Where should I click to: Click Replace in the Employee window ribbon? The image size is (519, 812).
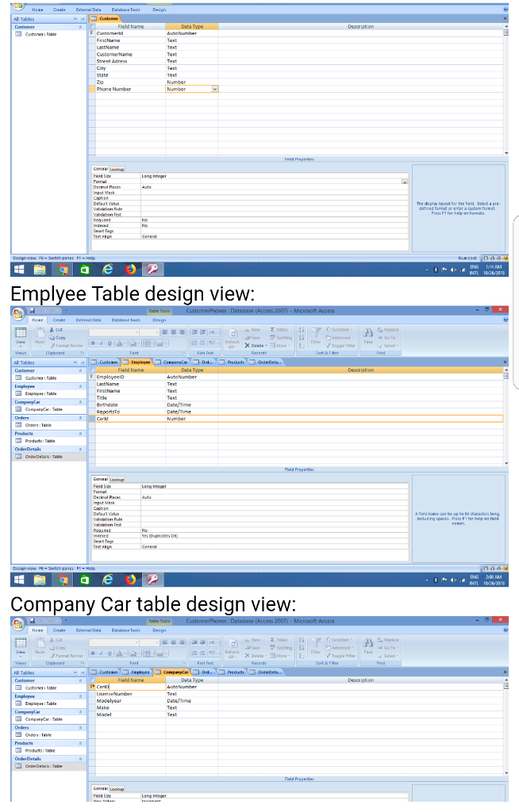388,329
